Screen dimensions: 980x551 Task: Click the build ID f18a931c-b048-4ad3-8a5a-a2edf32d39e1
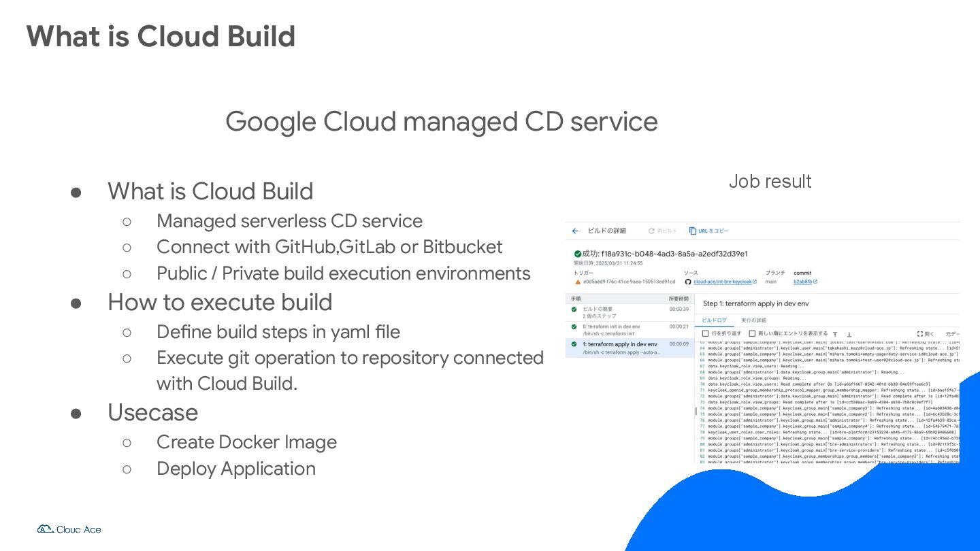click(x=674, y=254)
